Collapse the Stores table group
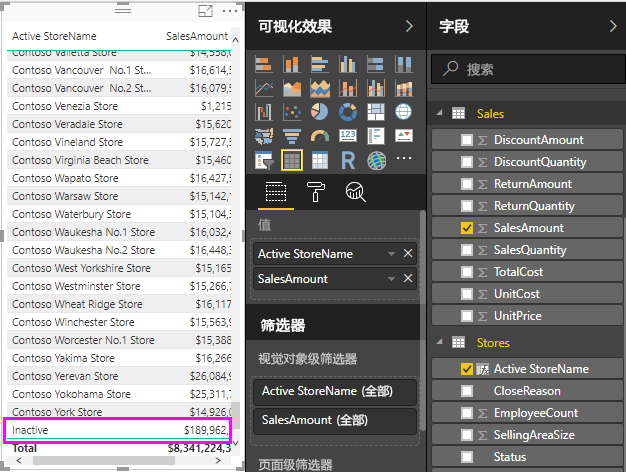 tap(439, 343)
